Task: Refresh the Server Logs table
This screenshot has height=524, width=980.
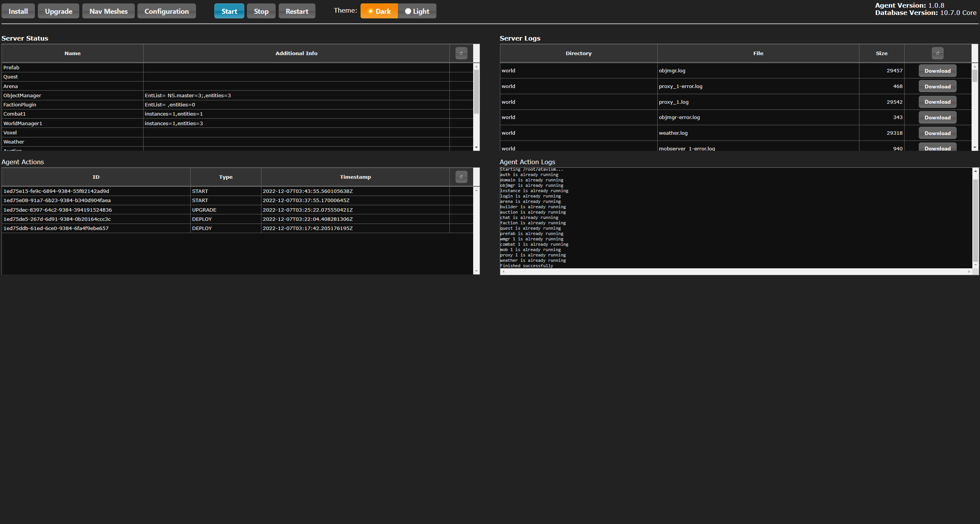Action: (x=937, y=53)
